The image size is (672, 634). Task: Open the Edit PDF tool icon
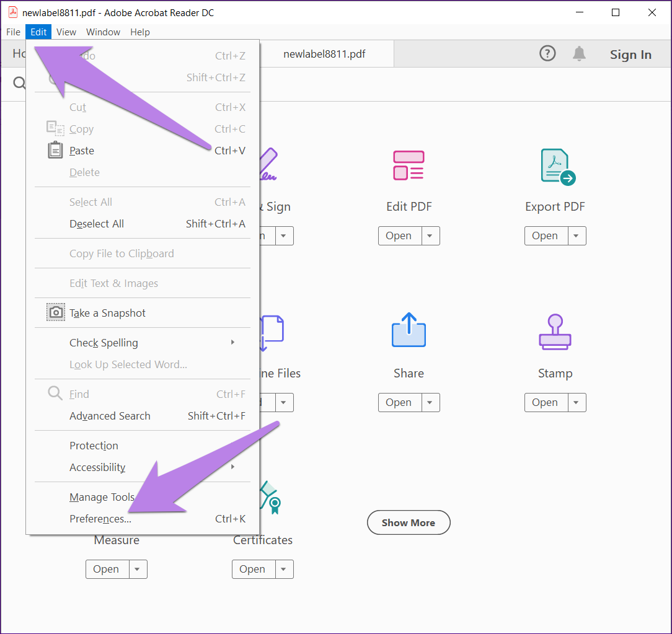(x=409, y=165)
